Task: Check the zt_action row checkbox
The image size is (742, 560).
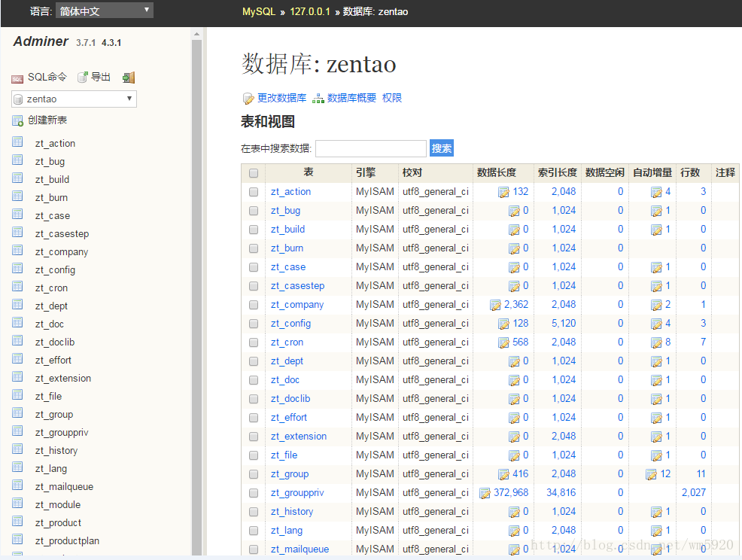Action: (x=254, y=192)
